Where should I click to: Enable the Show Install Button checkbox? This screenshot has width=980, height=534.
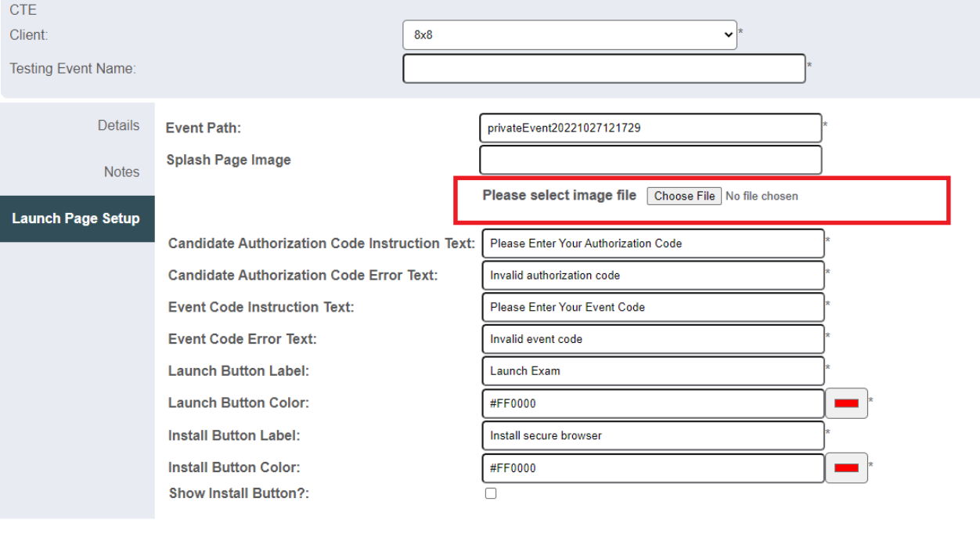(x=491, y=493)
